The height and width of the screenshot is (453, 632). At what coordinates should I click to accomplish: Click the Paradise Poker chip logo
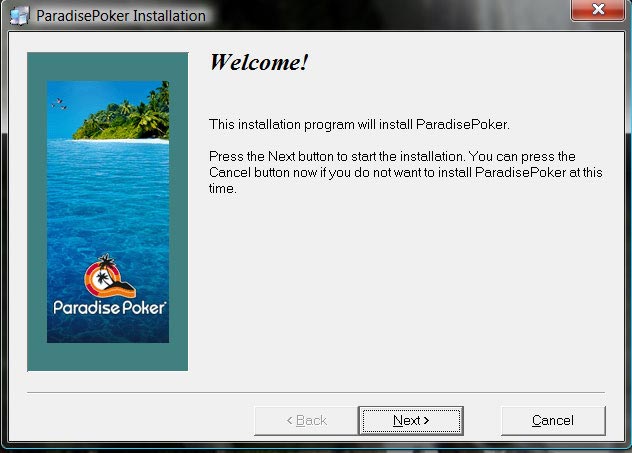[x=109, y=276]
